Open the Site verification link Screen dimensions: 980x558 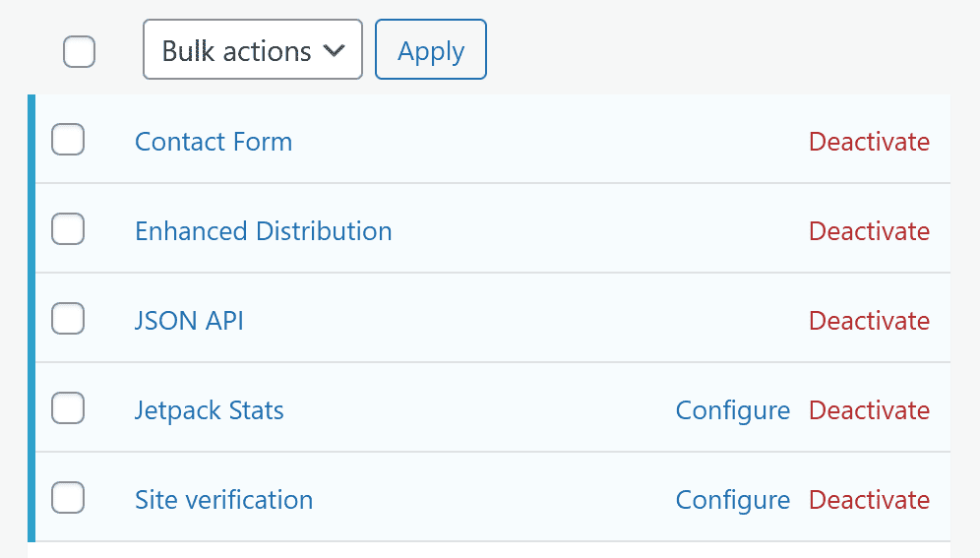pyautogui.click(x=223, y=500)
